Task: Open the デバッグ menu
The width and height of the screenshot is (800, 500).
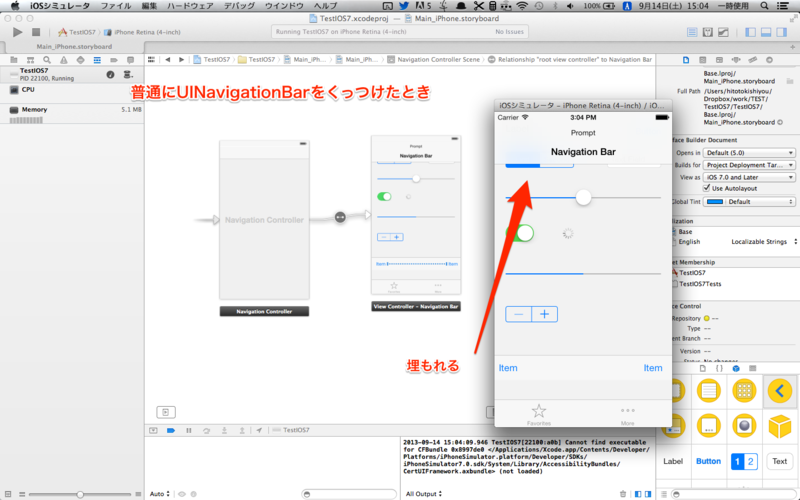Action: pyautogui.click(x=239, y=6)
